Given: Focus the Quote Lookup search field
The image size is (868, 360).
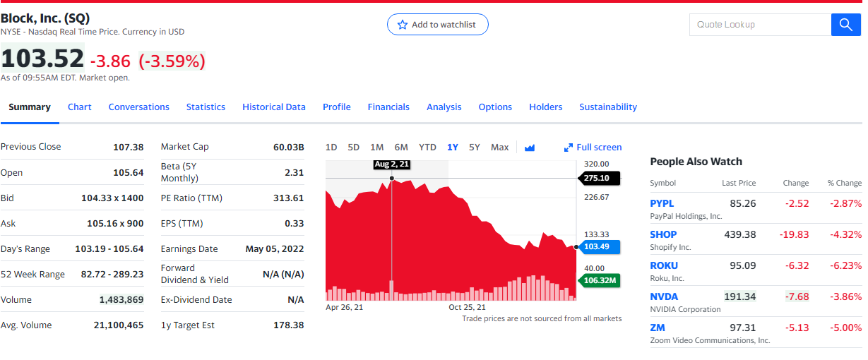Looking at the screenshot, I should (760, 25).
